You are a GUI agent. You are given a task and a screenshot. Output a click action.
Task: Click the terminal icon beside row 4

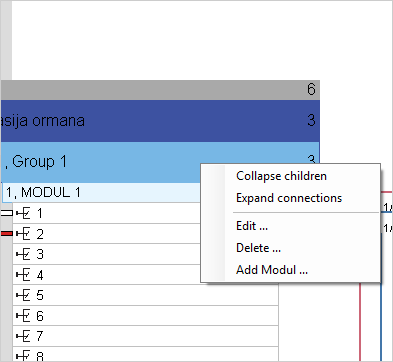point(23,275)
